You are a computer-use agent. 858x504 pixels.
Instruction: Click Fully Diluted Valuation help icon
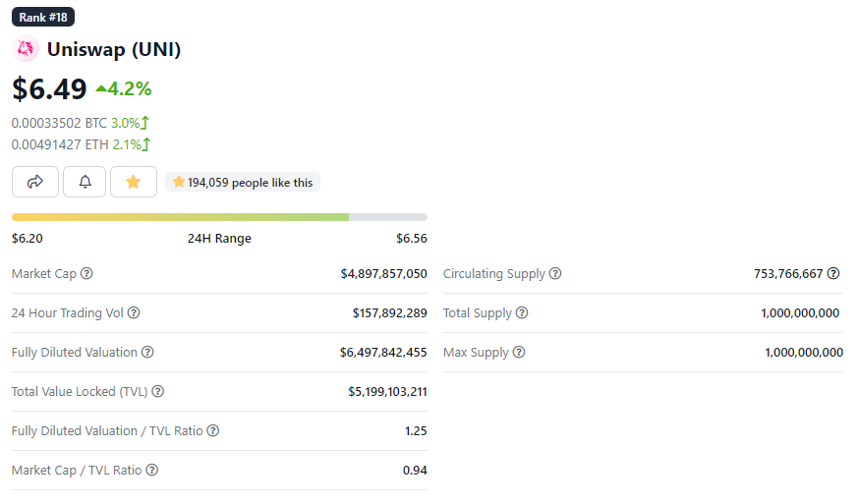[147, 353]
